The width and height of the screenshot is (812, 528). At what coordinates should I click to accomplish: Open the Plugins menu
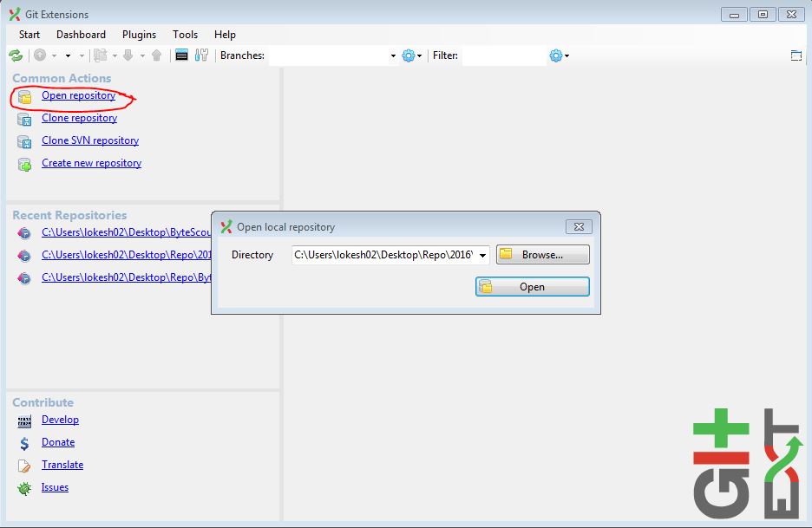(139, 35)
